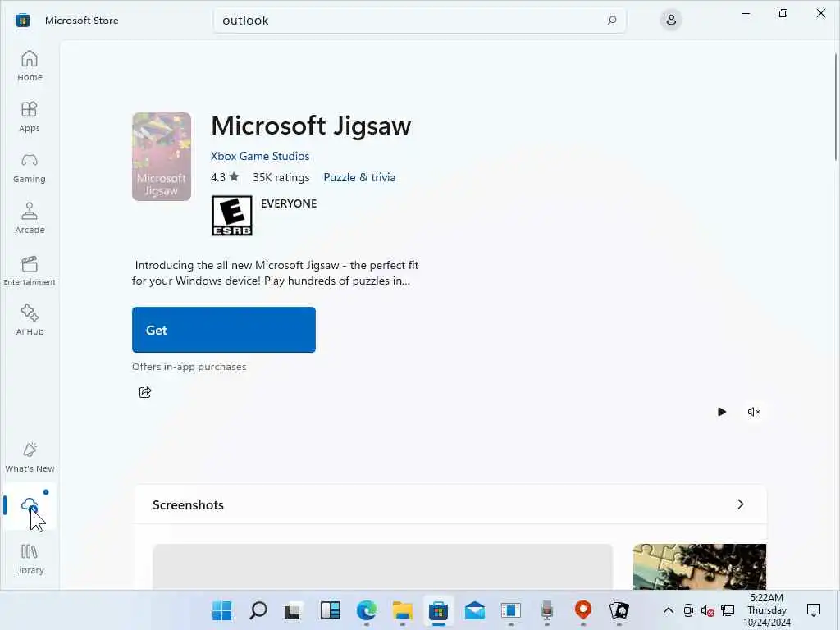
Task: Click the Microsoft Store logo icon
Action: 22,21
